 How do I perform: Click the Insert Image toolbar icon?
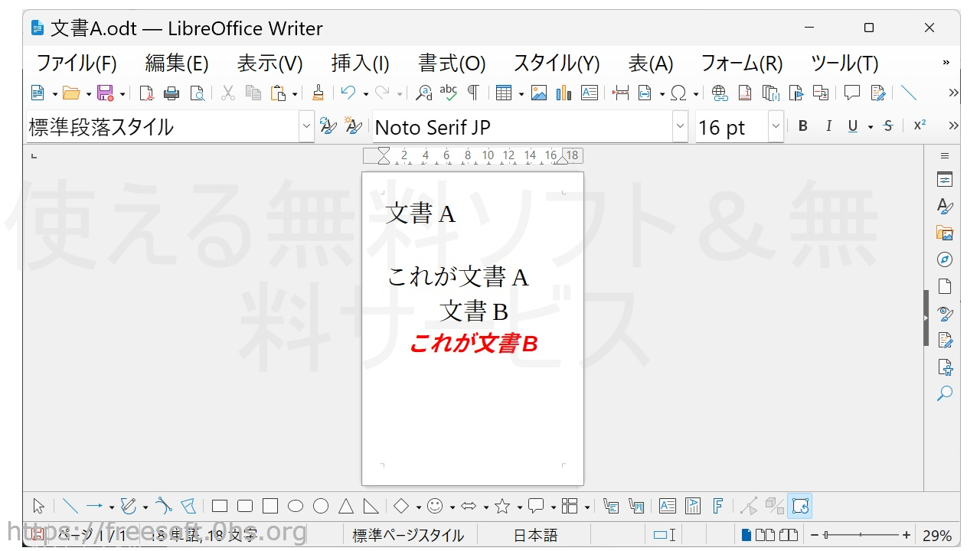[x=539, y=93]
